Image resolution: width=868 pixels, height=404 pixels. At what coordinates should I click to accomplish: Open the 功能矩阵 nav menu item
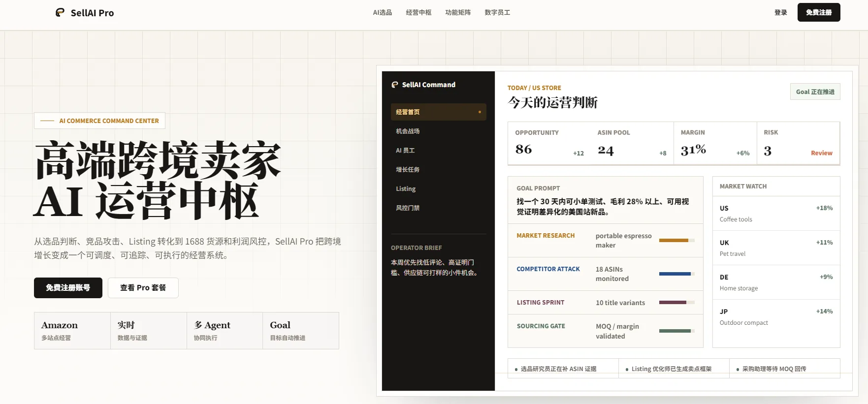458,13
